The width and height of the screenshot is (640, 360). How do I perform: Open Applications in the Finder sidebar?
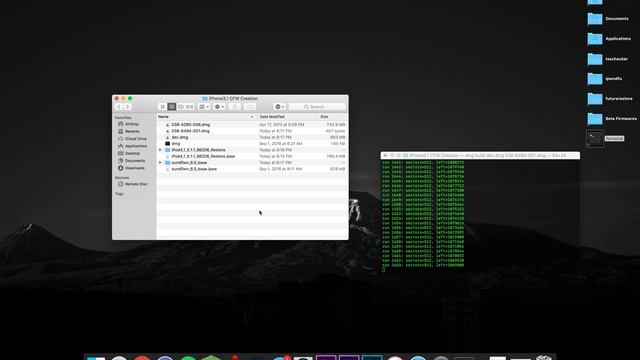[132, 146]
